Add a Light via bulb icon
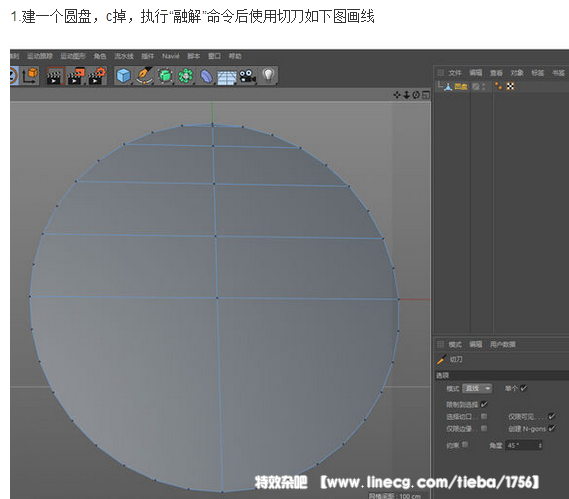The image size is (569, 499). point(268,75)
